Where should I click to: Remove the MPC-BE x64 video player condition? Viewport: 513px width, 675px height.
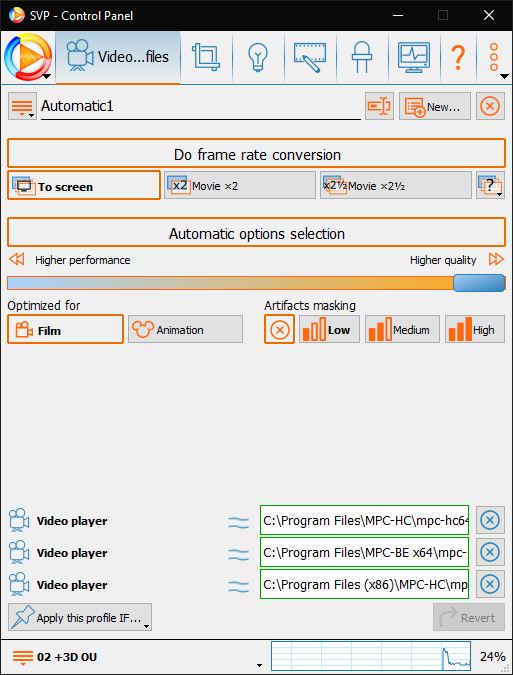point(490,552)
